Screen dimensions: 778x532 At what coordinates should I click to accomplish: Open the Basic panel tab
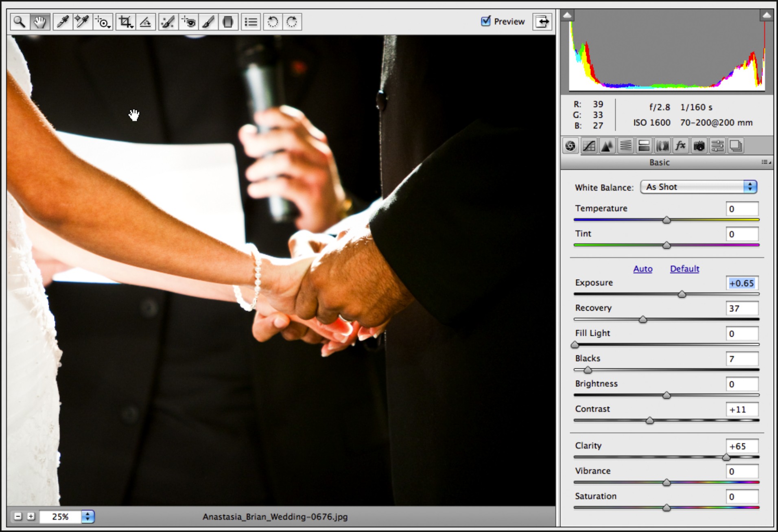(570, 146)
